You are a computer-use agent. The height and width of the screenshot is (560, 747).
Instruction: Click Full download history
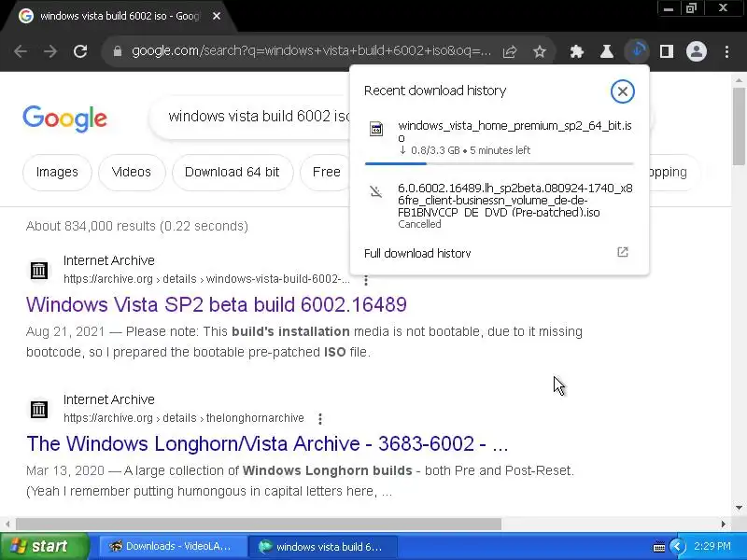click(x=417, y=253)
